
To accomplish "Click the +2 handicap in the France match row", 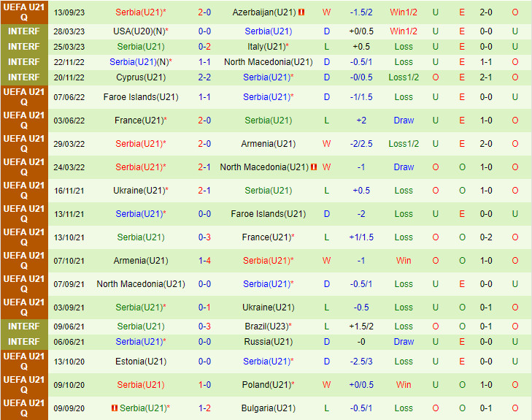I will (361, 121).
